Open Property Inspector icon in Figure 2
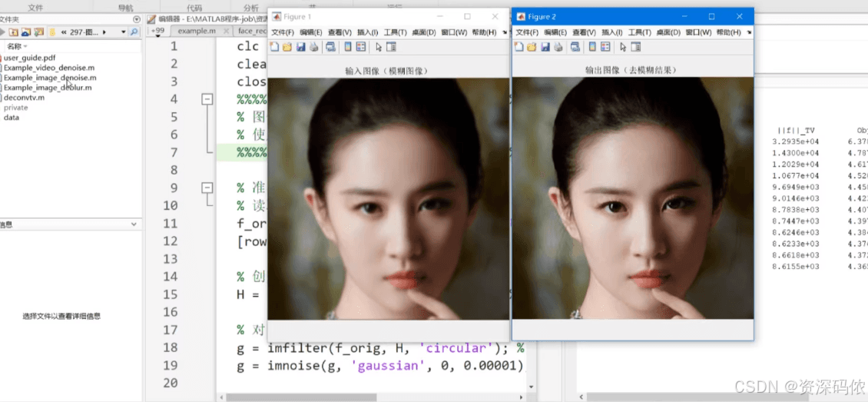This screenshot has width=868, height=402. pos(635,47)
